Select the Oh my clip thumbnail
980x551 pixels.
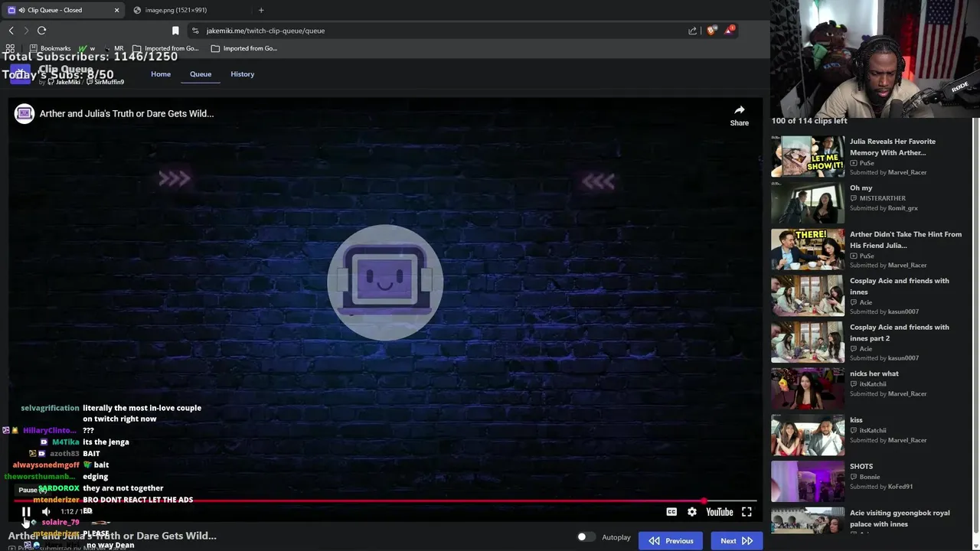[x=807, y=203]
